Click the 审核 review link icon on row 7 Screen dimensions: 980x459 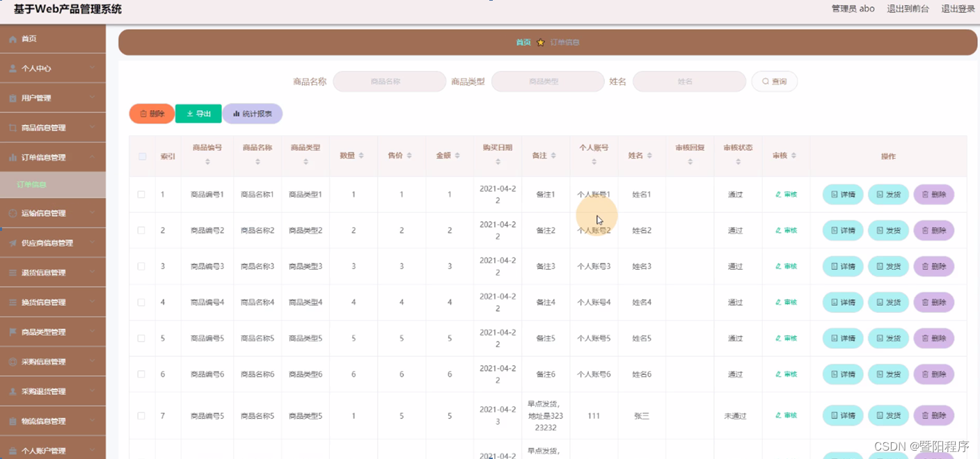click(786, 415)
